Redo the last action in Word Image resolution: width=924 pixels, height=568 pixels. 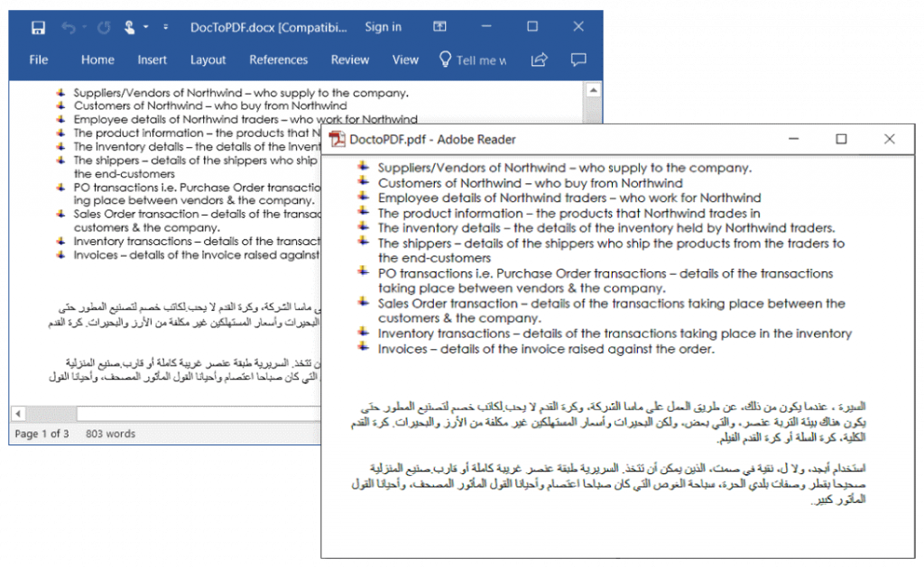[x=105, y=27]
